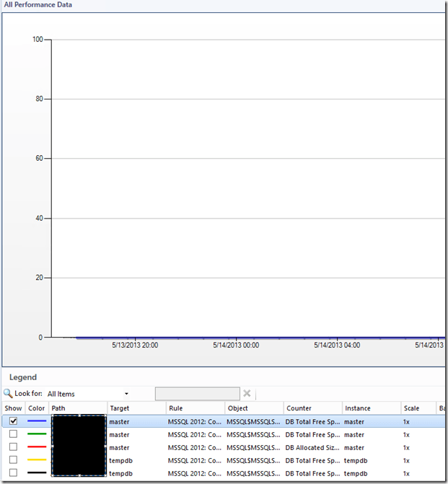Select the DB Allocated Size counter row
448x484 pixels.
pos(312,447)
